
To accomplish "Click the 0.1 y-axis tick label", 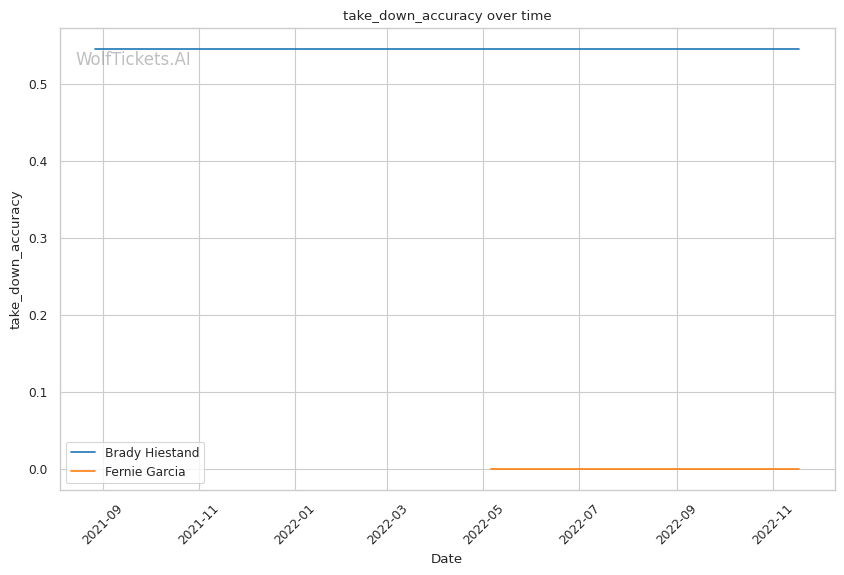I will 41,393.
